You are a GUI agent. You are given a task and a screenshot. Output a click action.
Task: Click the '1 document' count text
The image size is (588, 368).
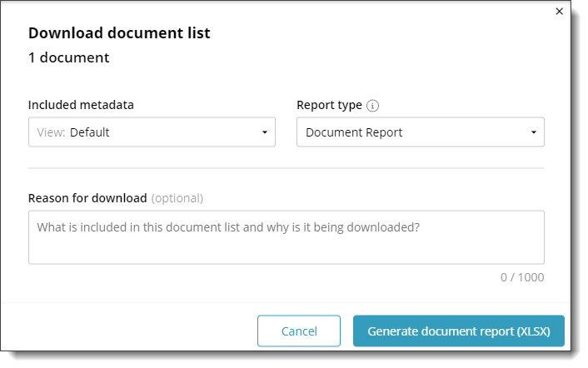pos(69,57)
